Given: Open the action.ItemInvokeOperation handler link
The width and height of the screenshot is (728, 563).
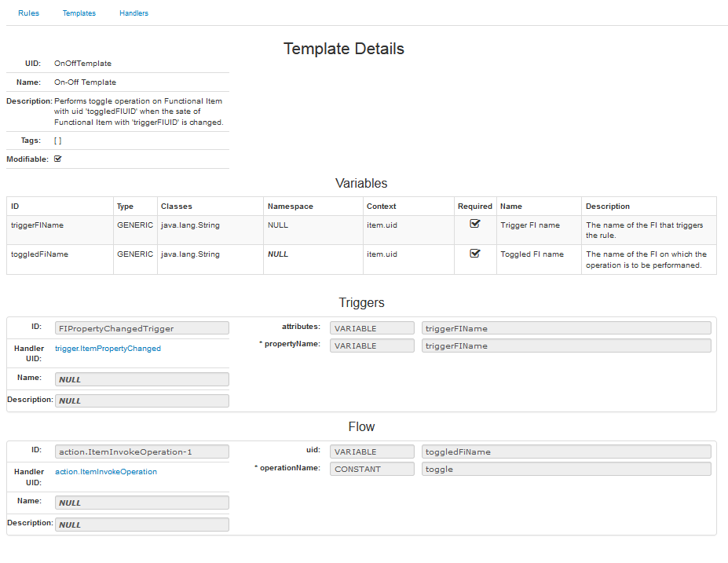Looking at the screenshot, I should point(106,472).
